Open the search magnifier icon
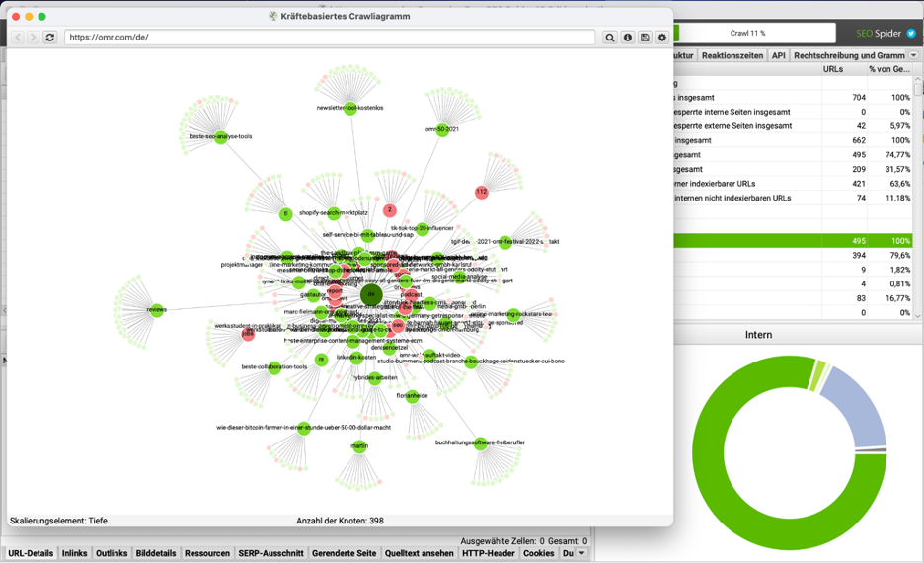Screen dimensions: 924x563 click(610, 38)
